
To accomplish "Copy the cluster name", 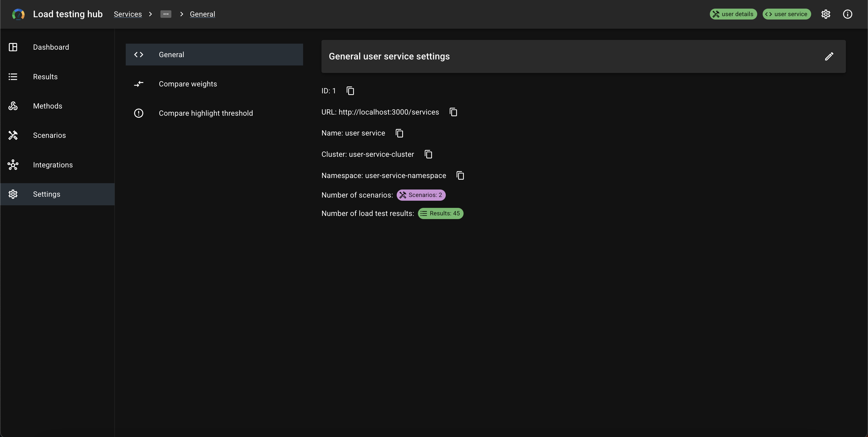I will point(428,154).
